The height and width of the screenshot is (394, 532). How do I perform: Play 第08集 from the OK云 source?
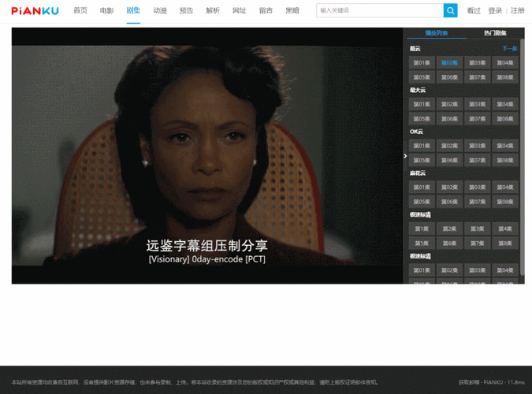point(505,160)
